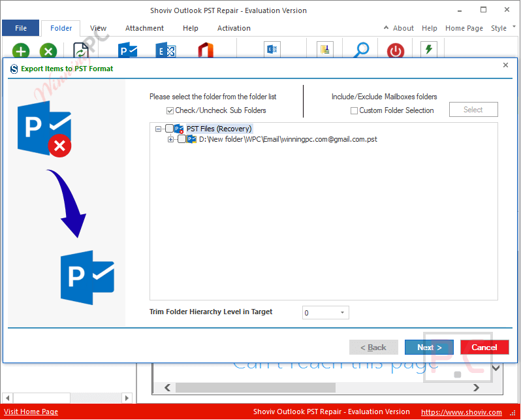Select PST Files (Recovery) tree label
Screen dimensions: 521x420
click(x=219, y=129)
